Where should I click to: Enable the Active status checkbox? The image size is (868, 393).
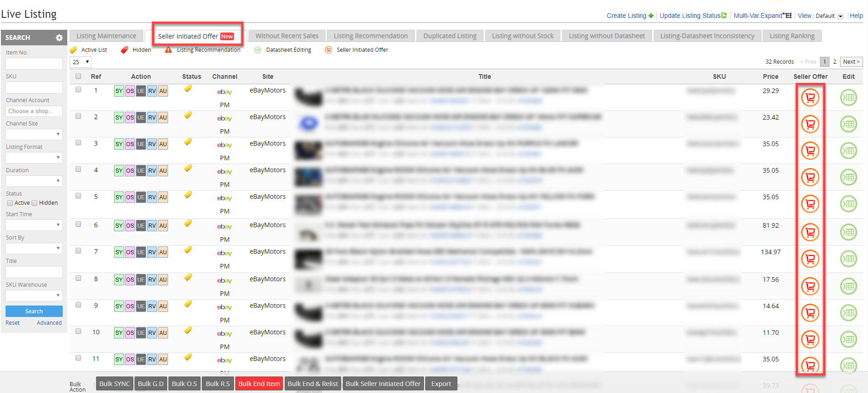pyautogui.click(x=10, y=203)
